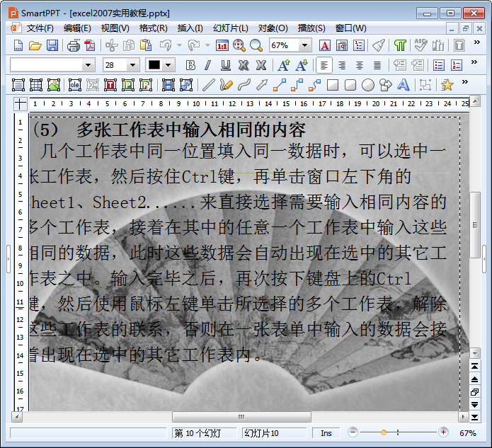Click the zoom slider handle

[384, 432]
